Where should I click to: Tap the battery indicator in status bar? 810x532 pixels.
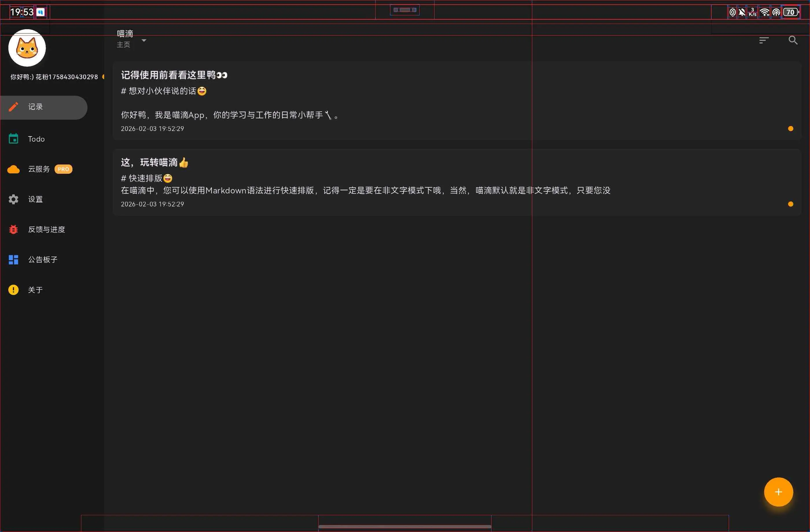791,12
